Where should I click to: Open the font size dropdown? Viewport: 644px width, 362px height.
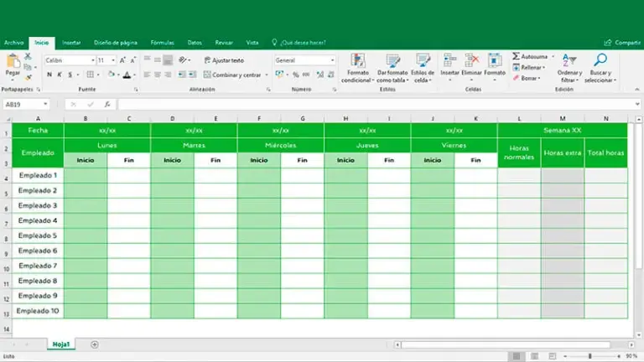click(x=113, y=60)
